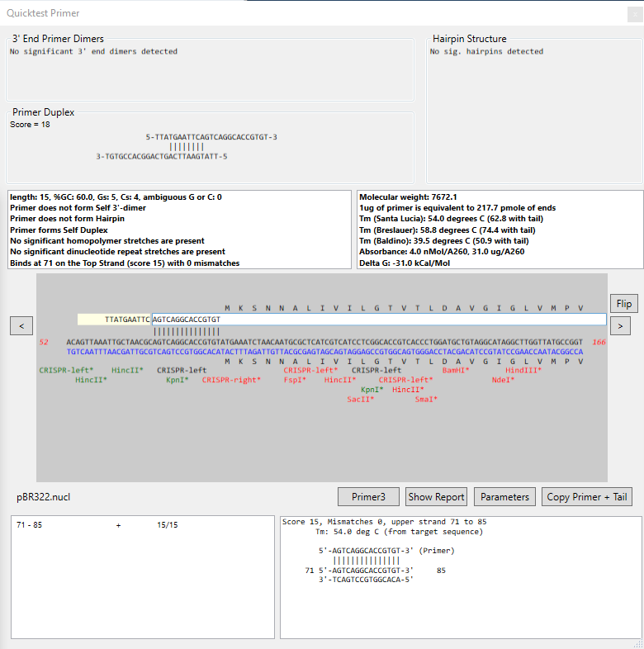This screenshot has height=649, width=644.
Task: Click the BamHI* restriction site label
Action: tap(455, 371)
